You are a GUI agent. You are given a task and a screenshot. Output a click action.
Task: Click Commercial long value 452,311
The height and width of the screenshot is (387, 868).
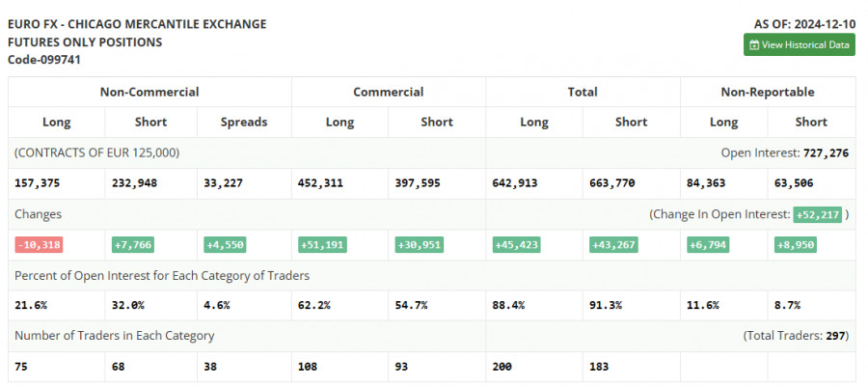pos(320,183)
